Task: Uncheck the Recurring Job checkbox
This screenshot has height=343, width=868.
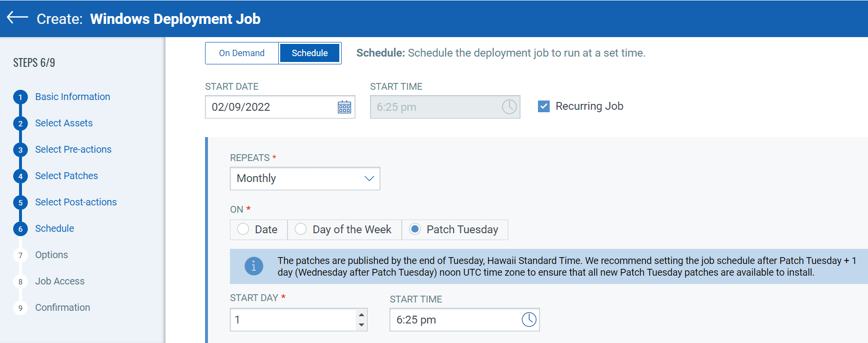Action: 543,106
